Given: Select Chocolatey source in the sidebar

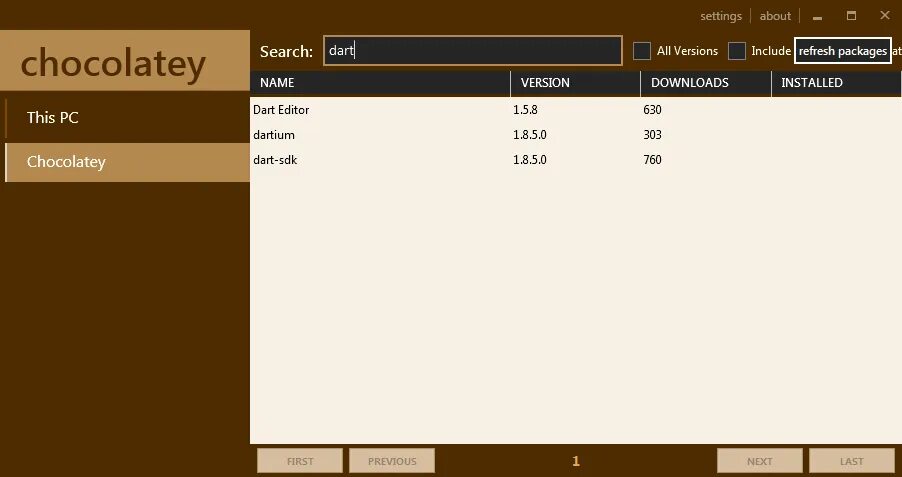Looking at the screenshot, I should 127,162.
